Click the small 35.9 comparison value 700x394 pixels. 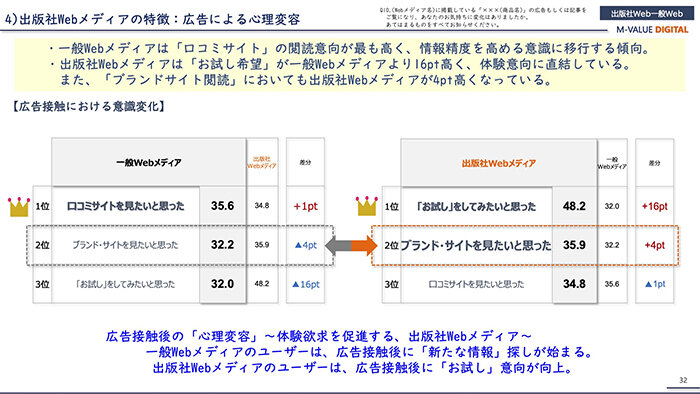coord(262,245)
